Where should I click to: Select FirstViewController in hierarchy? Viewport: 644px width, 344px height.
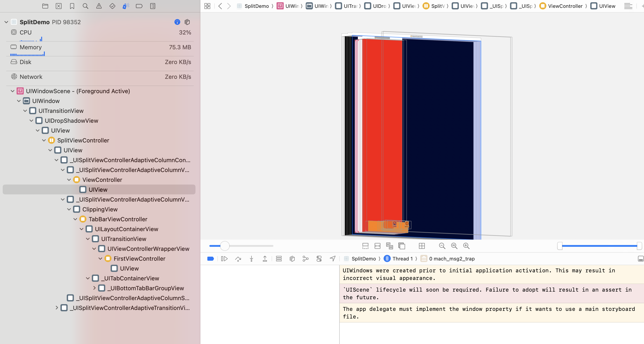pos(139,259)
